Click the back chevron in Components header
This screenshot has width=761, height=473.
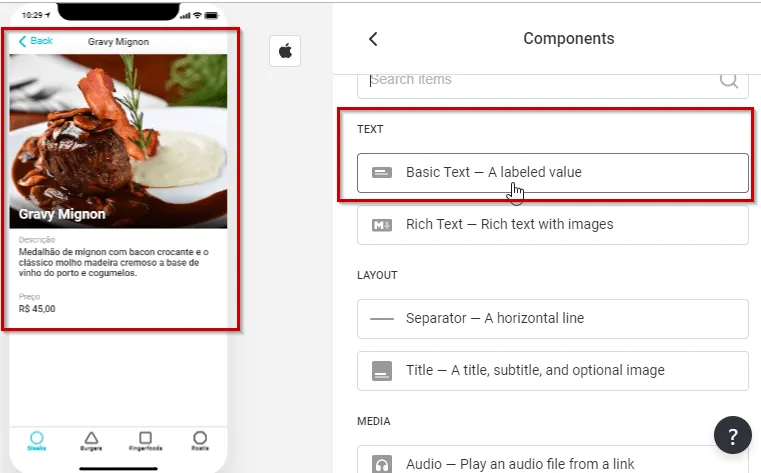(x=373, y=39)
